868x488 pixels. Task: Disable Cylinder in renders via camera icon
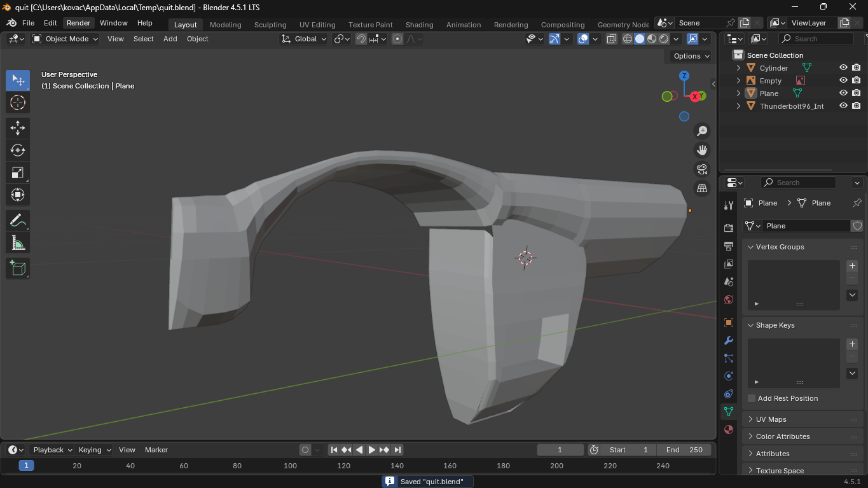[857, 67]
